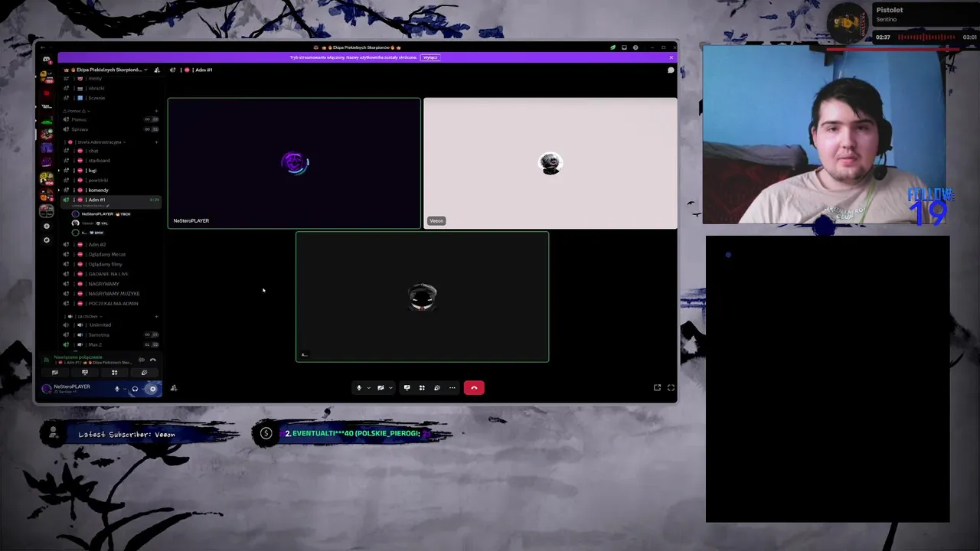Open input device options arrow beside microphone

point(125,389)
